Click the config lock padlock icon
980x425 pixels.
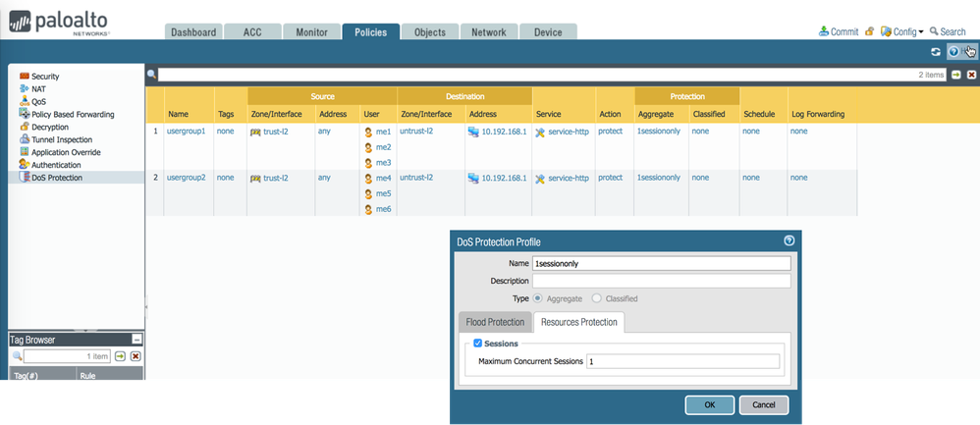click(x=870, y=31)
